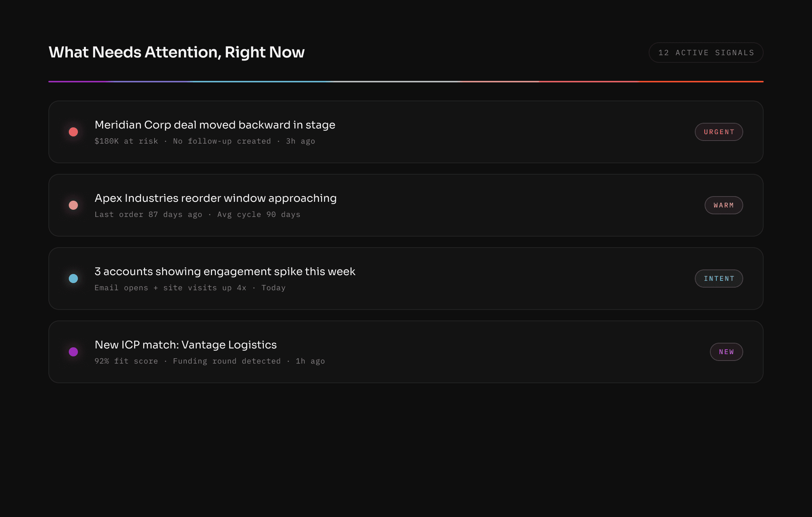Click the Email opens site visits detail
Image resolution: width=812 pixels, height=517 pixels.
[x=190, y=288]
